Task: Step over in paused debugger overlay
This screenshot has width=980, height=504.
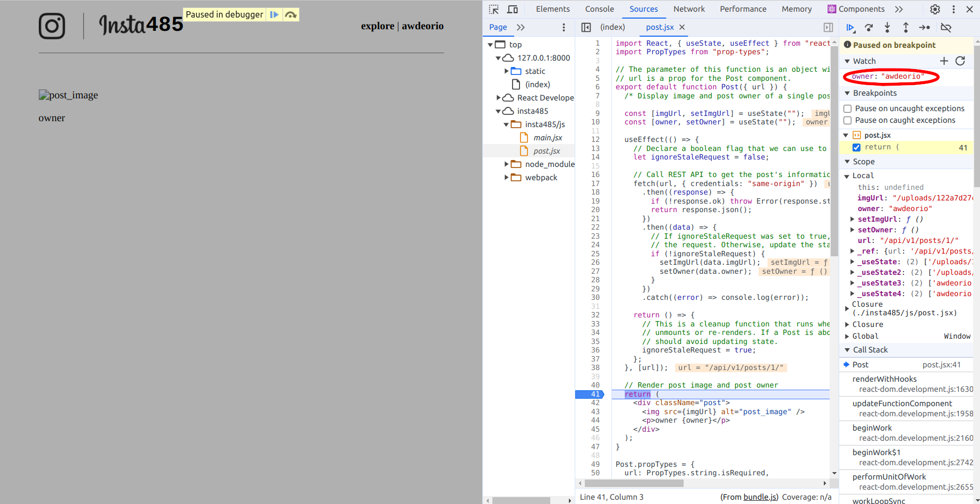Action: tap(291, 14)
